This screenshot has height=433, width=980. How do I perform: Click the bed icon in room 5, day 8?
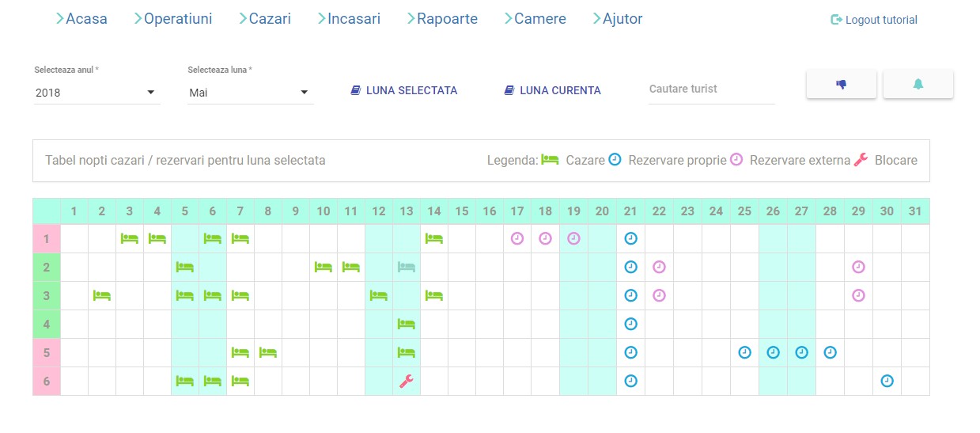click(268, 352)
